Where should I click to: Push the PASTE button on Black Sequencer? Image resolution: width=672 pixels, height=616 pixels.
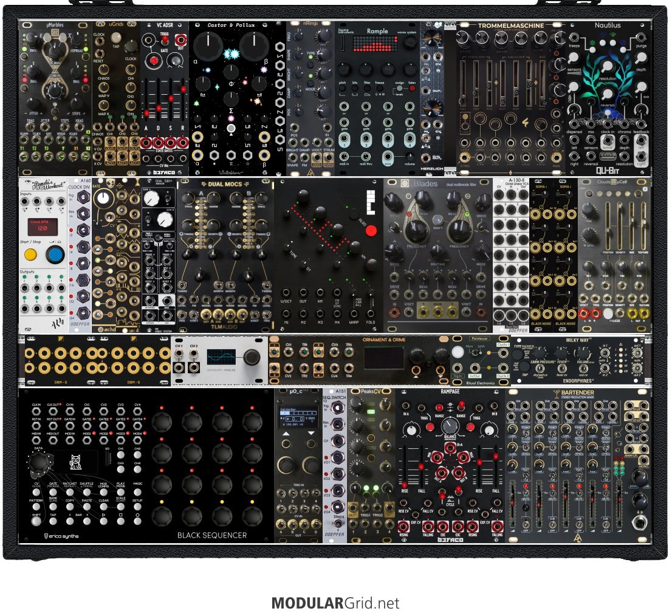[87, 507]
